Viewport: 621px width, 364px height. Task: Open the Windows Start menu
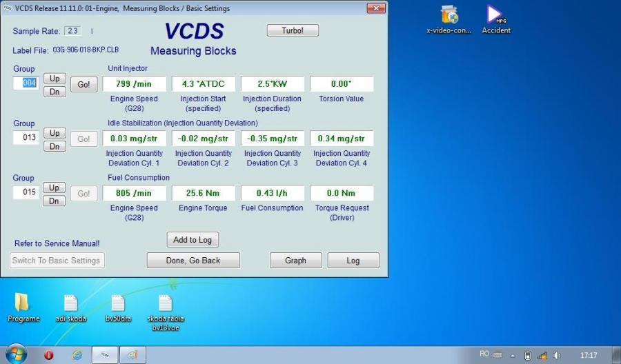pos(15,354)
